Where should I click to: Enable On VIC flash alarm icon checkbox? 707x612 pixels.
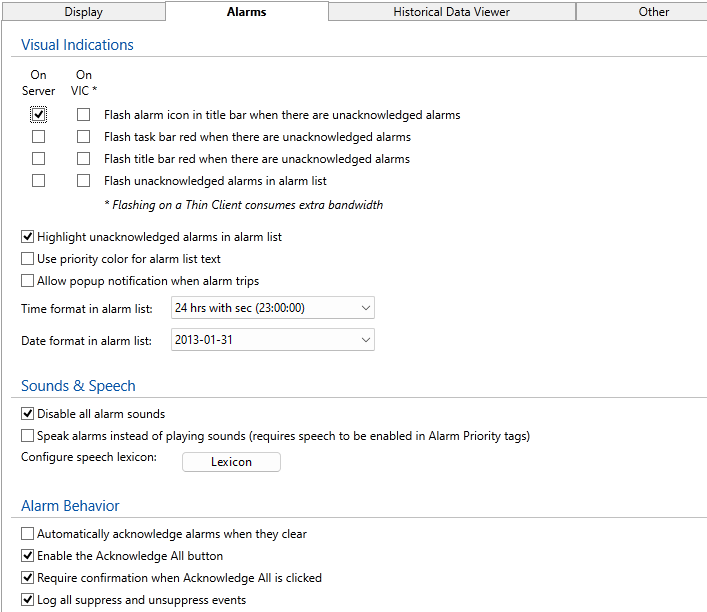click(84, 115)
